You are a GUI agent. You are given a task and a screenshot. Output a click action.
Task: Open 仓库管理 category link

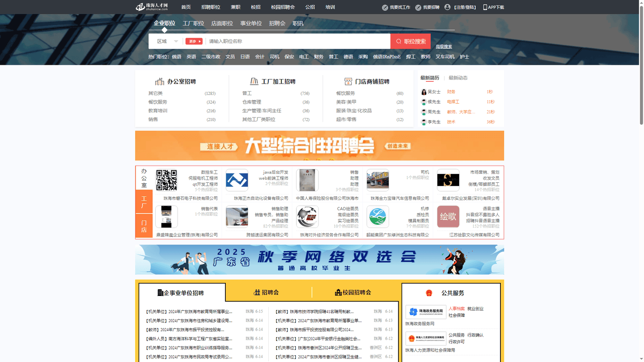(252, 102)
